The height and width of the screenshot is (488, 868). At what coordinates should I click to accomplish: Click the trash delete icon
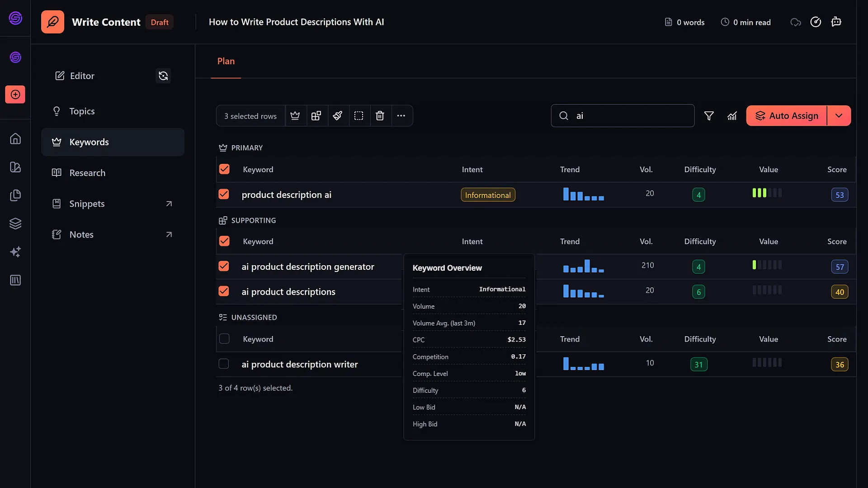tap(380, 116)
